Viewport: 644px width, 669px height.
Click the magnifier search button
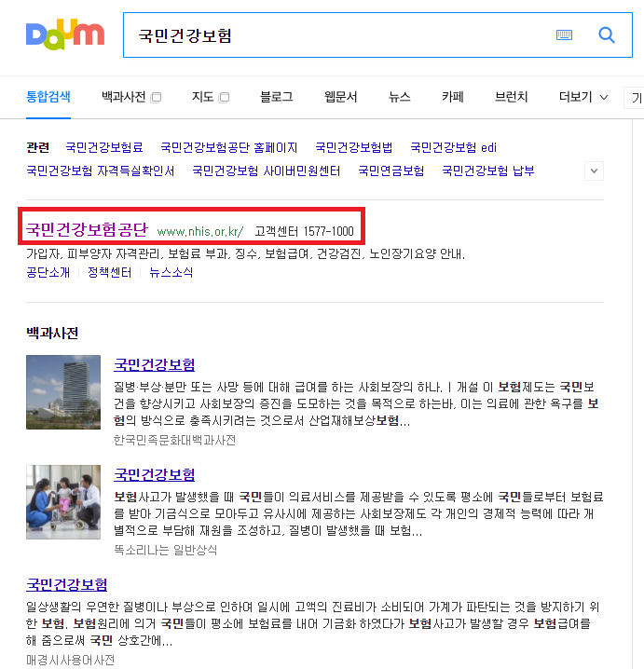(x=607, y=35)
